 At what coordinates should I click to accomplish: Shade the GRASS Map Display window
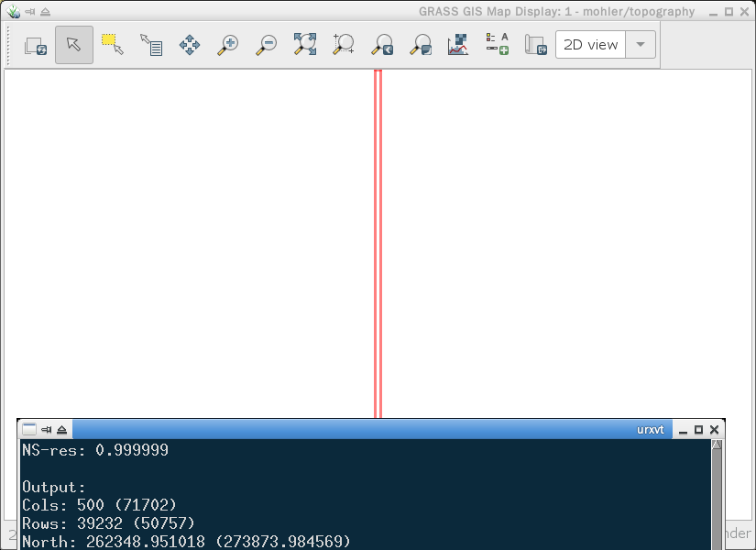[x=45, y=12]
